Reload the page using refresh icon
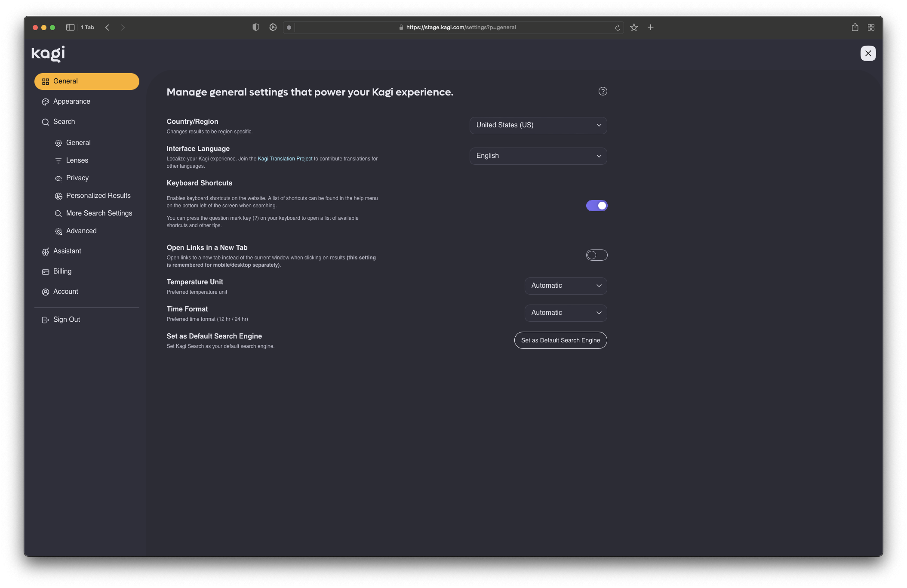 click(x=617, y=28)
